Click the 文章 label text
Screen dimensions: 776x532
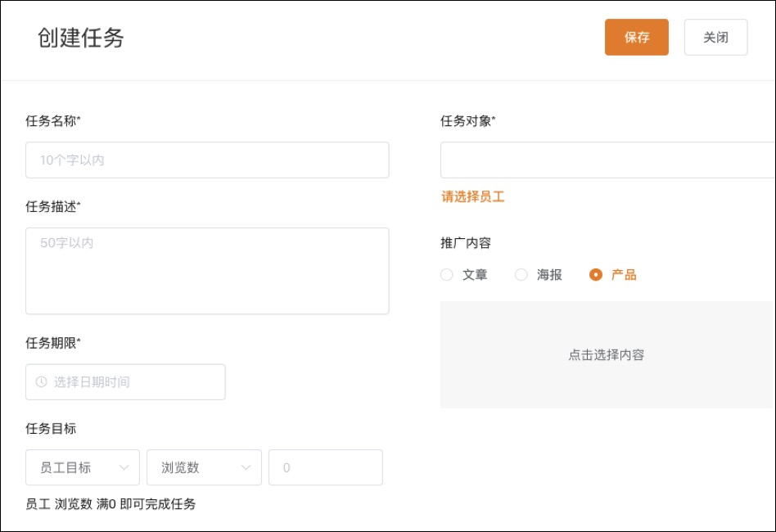coord(475,275)
